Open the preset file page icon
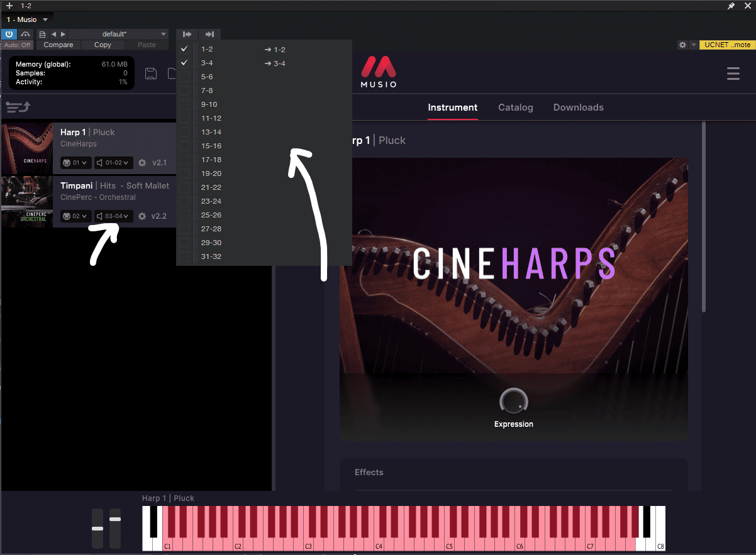756x555 pixels. pyautogui.click(x=42, y=34)
